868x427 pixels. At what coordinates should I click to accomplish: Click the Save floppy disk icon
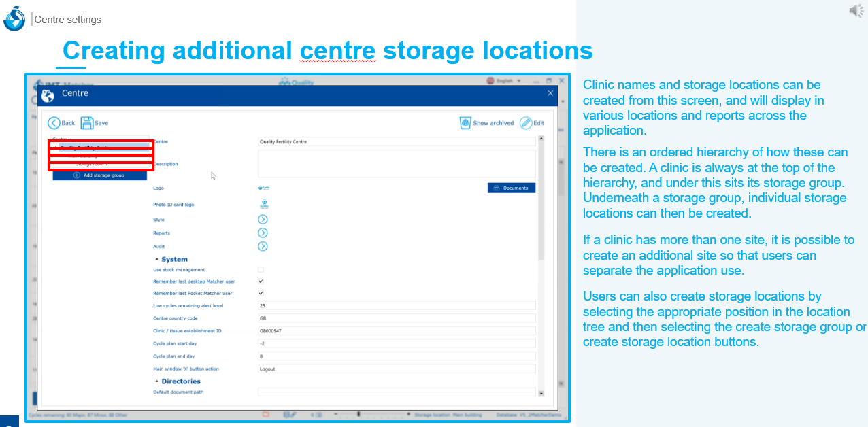(x=87, y=123)
